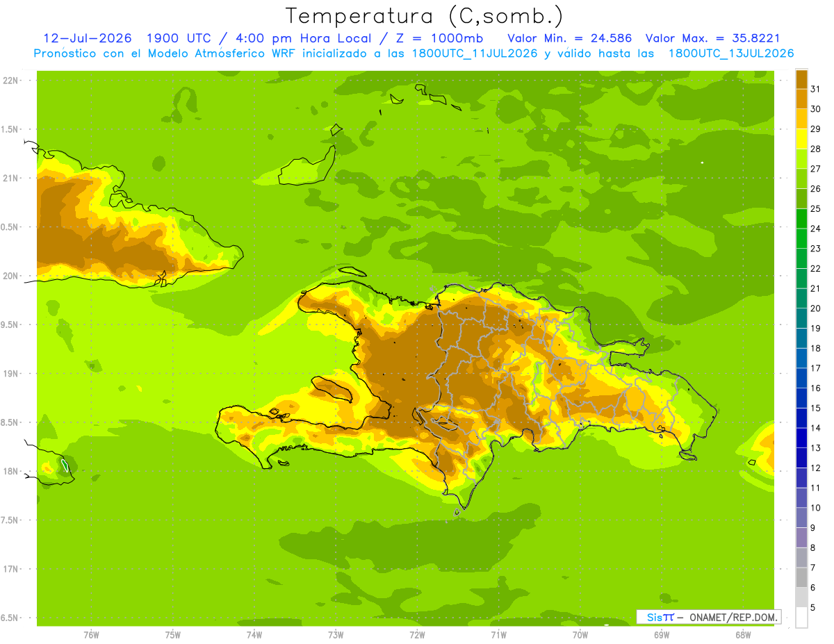This screenshot has height=644, width=834.
Task: Click the orange color bar segment between 30 and 31
Action: point(801,99)
